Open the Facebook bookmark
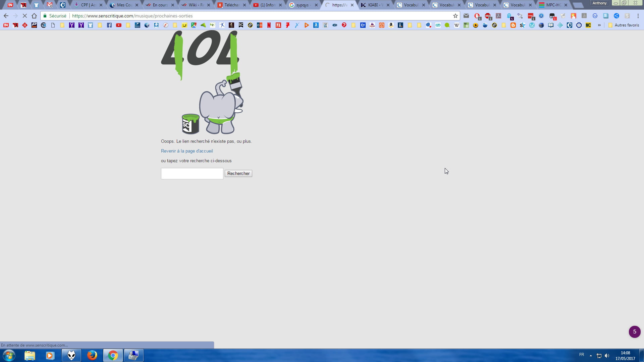Screen dimensions: 644x362 [109, 25]
